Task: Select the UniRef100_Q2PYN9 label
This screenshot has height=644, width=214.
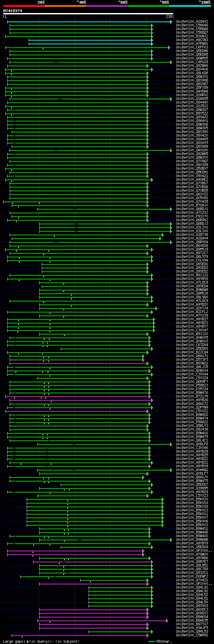Action: (192, 408)
